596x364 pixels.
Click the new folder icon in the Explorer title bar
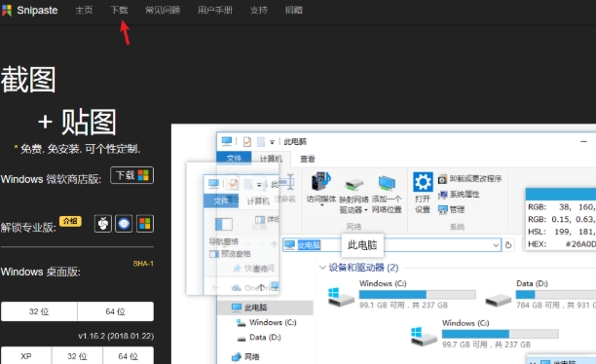pyautogui.click(x=261, y=142)
